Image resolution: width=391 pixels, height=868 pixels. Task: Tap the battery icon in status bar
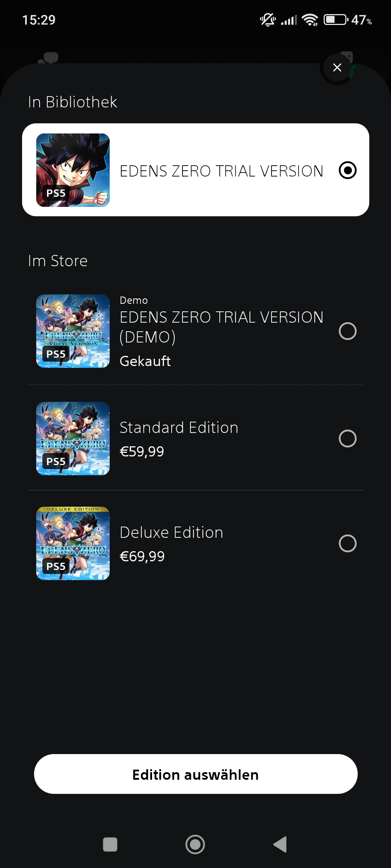(336, 20)
